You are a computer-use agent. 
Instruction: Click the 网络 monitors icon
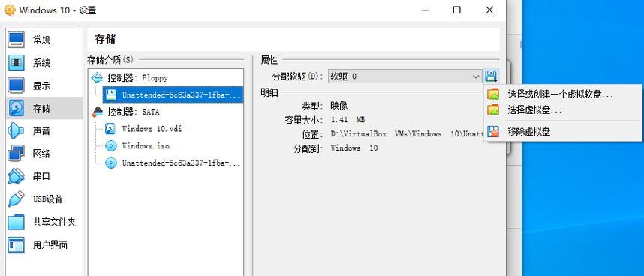tap(16, 154)
